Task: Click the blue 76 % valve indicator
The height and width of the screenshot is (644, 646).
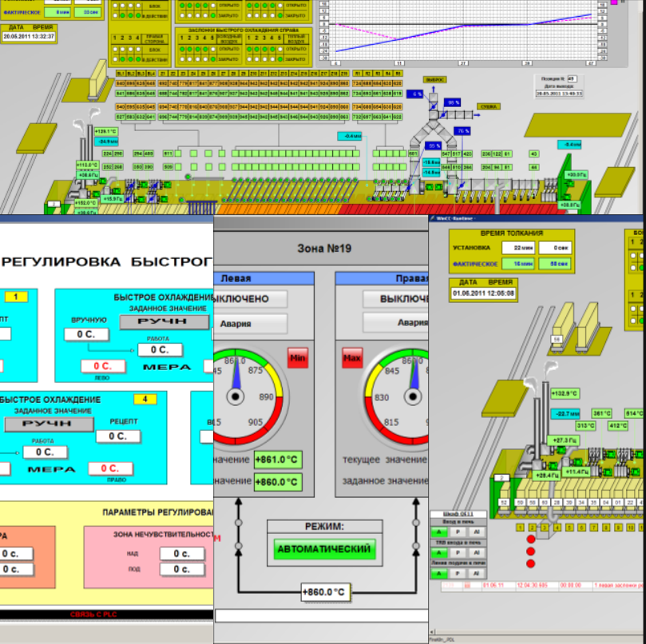Action: pyautogui.click(x=462, y=131)
